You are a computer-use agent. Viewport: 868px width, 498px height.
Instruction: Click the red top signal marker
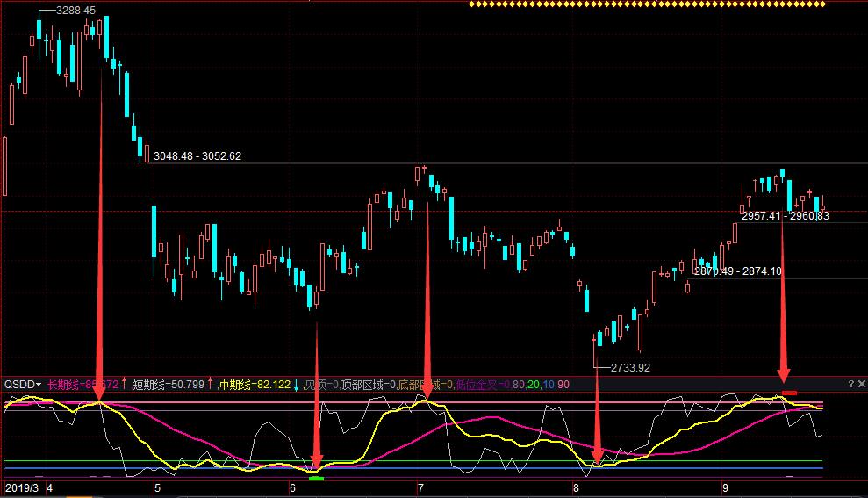789,392
